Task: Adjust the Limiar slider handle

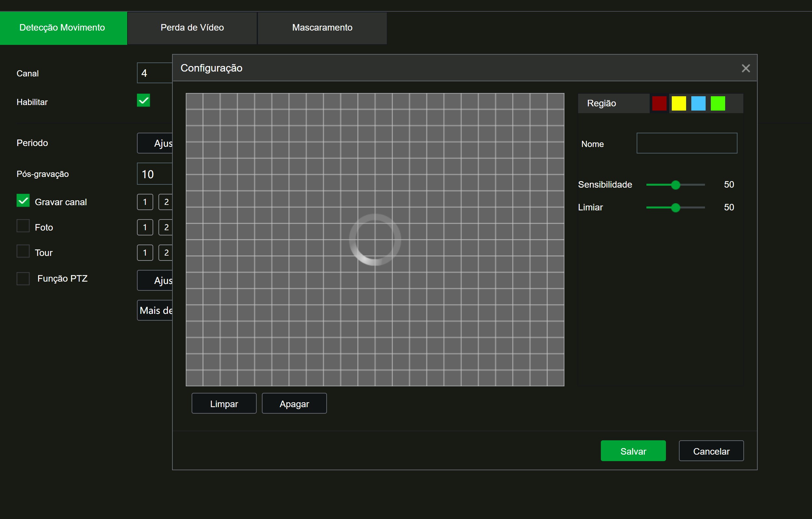Action: tap(675, 207)
